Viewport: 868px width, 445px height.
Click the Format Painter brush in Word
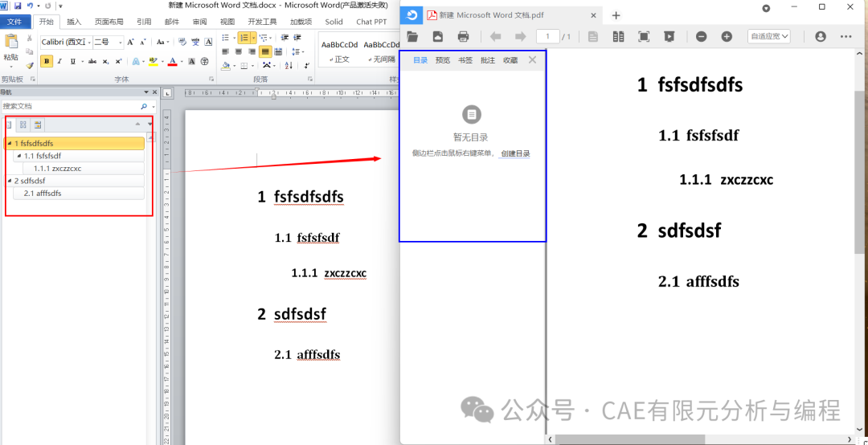coord(30,65)
